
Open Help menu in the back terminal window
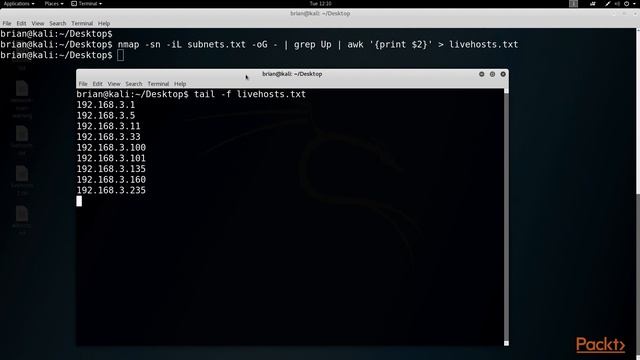104,24
